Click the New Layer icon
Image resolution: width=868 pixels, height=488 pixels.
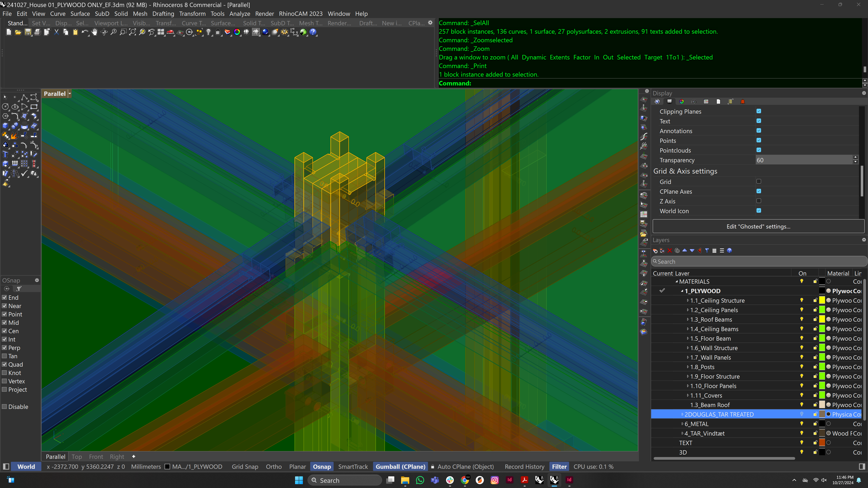655,251
